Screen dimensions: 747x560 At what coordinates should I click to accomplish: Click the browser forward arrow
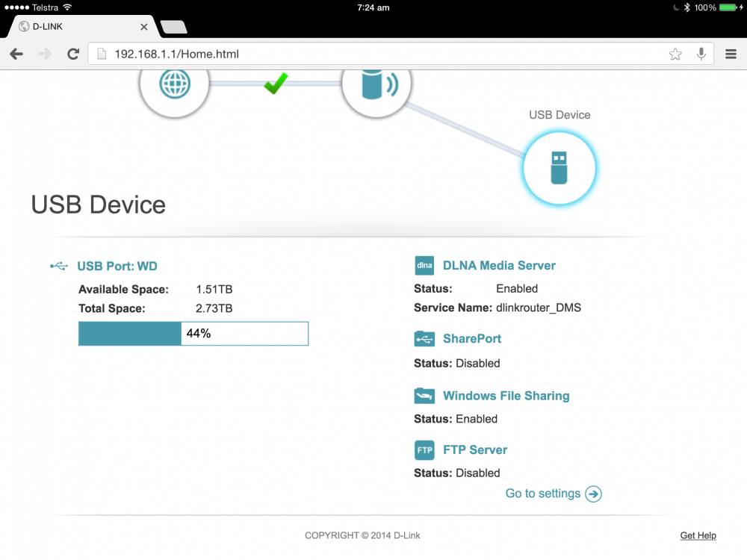pos(45,54)
